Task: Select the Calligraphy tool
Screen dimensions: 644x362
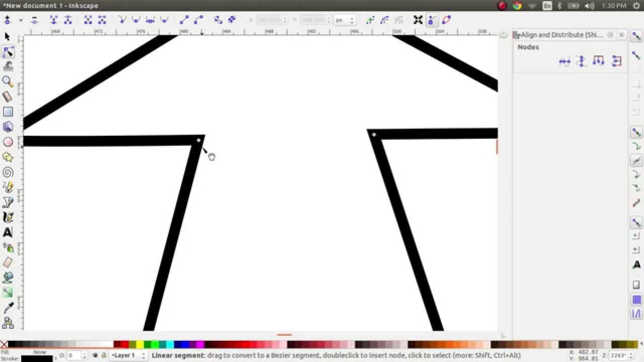Action: coord(8,217)
